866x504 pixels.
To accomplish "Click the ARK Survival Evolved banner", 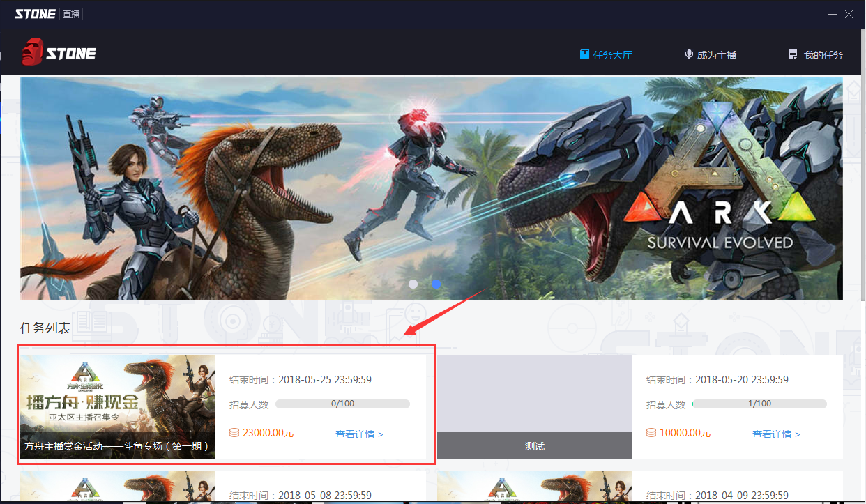I will point(431,188).
